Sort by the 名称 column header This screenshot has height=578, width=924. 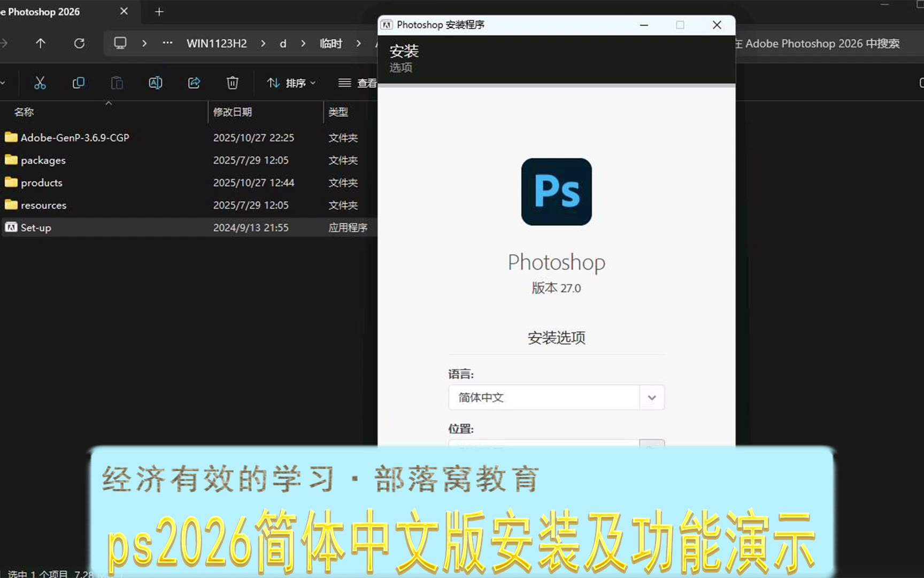click(x=24, y=112)
